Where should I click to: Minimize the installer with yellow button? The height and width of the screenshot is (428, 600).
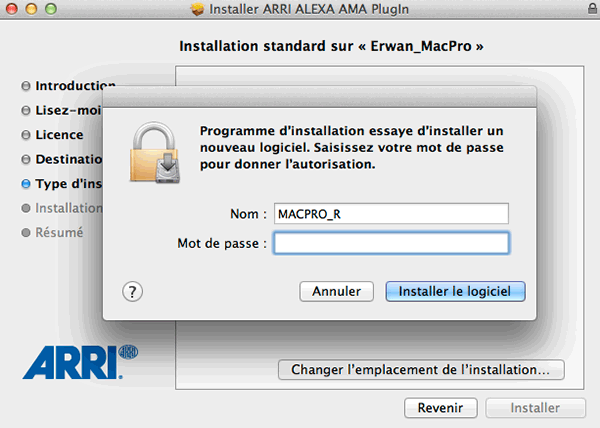(x=31, y=8)
